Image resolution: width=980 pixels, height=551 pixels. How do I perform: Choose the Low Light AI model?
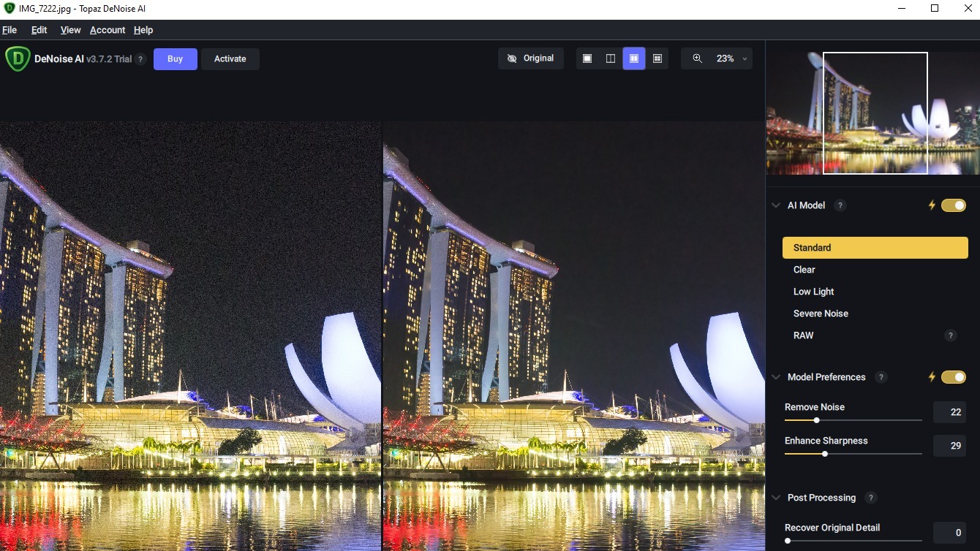[813, 292]
